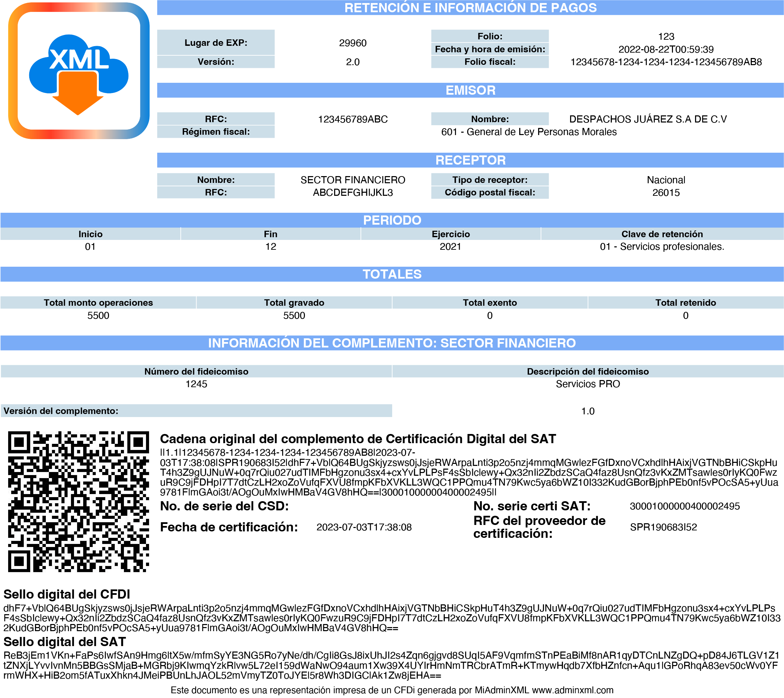Click the XML cloud download logo
784x698 pixels.
pyautogui.click(x=79, y=71)
